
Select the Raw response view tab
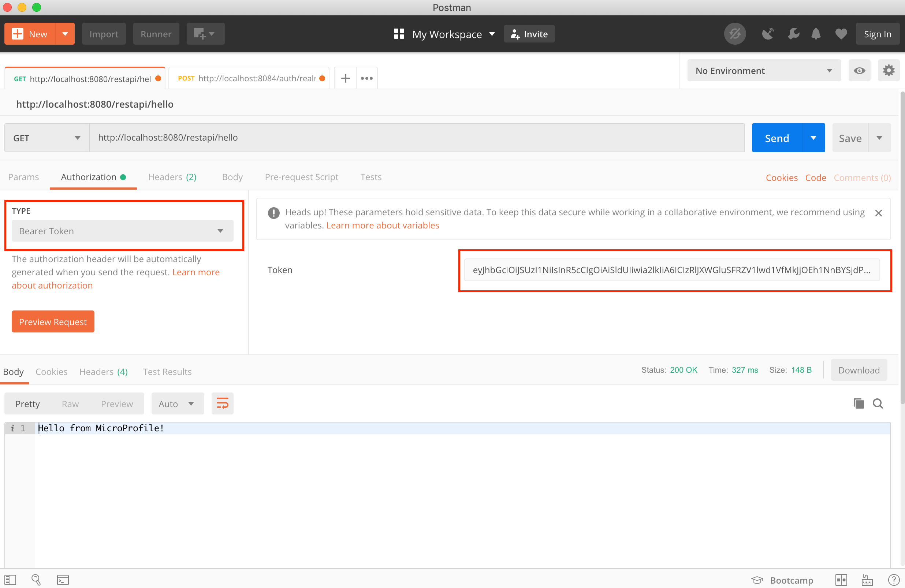pyautogui.click(x=70, y=404)
